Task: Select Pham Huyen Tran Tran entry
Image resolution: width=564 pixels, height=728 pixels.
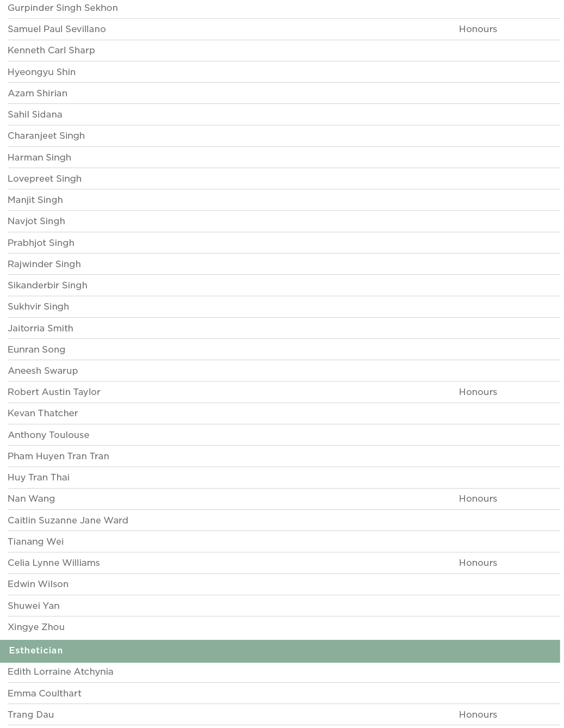Action: click(x=58, y=456)
